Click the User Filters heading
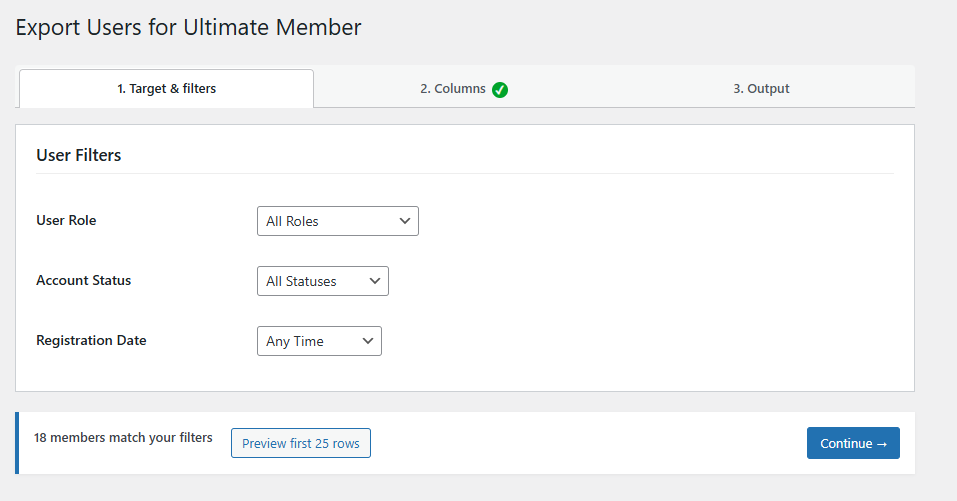Viewport: 957px width, 501px height. pos(79,155)
